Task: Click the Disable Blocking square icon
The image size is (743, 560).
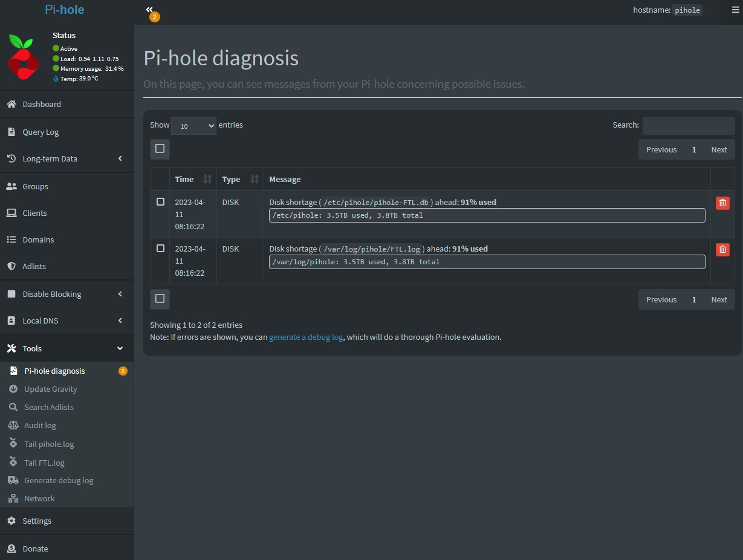Action: 11,294
